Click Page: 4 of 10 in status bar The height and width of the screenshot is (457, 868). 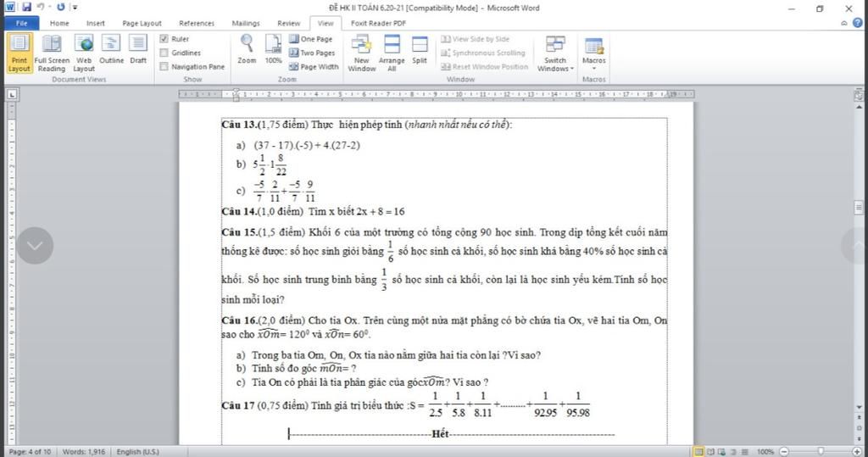tap(30, 451)
